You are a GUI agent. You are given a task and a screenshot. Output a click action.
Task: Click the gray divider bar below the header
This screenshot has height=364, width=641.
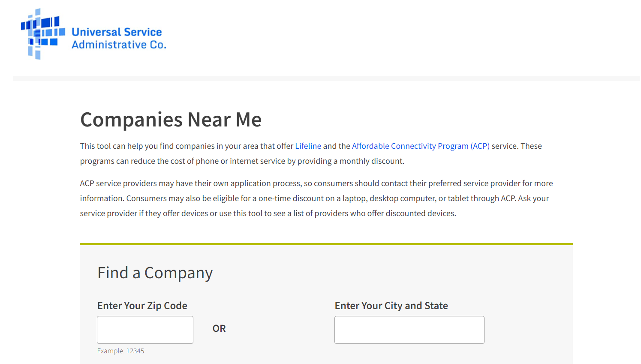326,78
